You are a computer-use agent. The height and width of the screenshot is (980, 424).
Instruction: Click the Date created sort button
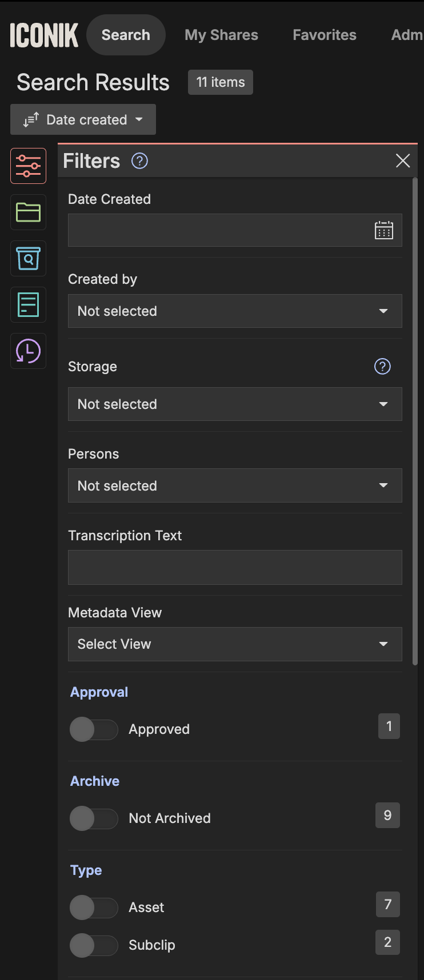click(x=83, y=120)
